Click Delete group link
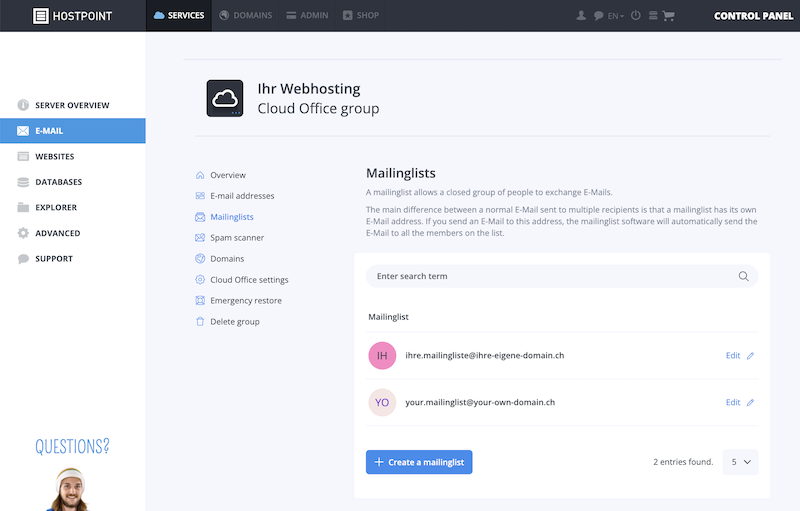Viewport: 800px width, 511px height. pyautogui.click(x=235, y=321)
